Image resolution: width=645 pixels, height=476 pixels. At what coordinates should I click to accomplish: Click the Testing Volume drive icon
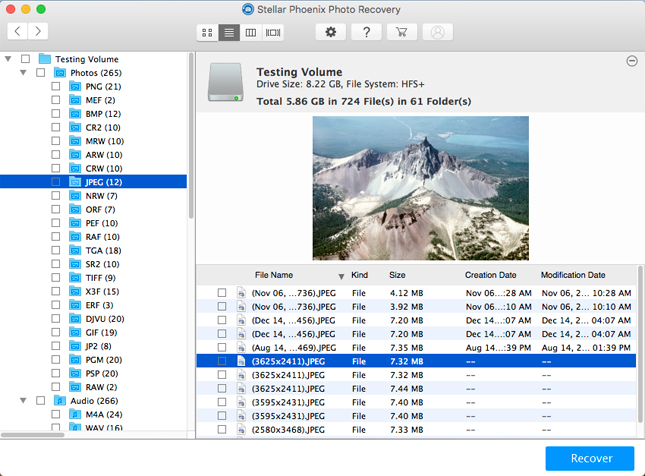pos(225,82)
